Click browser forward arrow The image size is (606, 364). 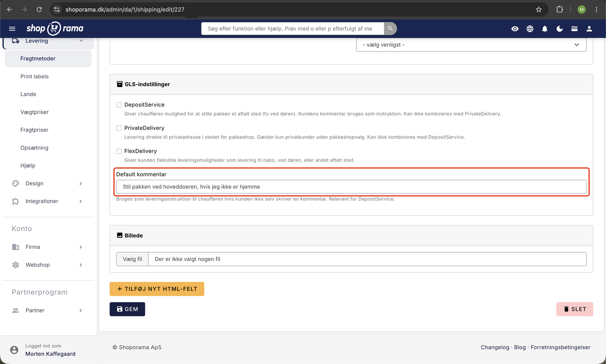(x=24, y=9)
